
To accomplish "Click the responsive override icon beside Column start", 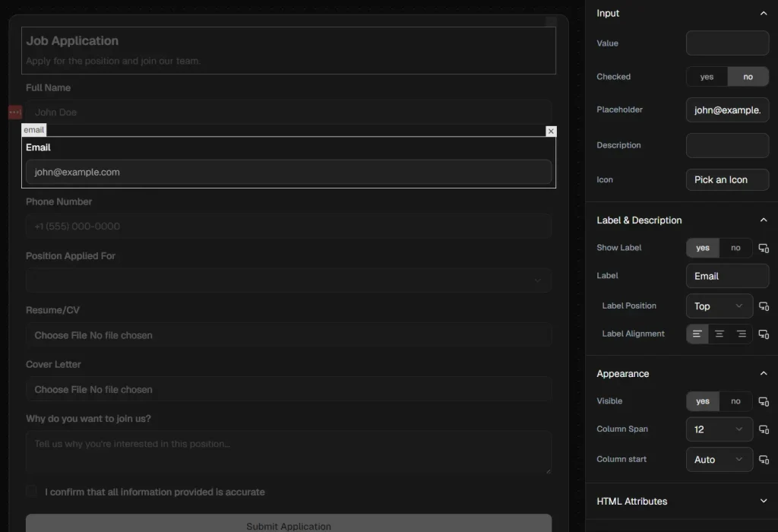I will [x=764, y=459].
